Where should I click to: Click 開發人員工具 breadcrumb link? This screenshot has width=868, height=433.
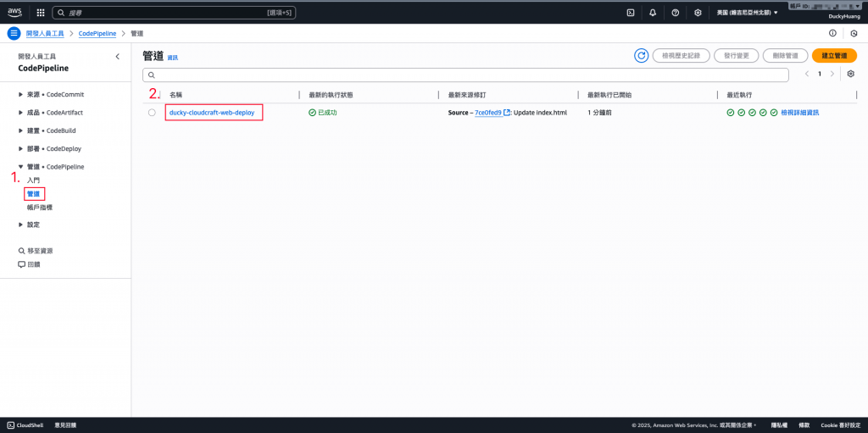(46, 33)
